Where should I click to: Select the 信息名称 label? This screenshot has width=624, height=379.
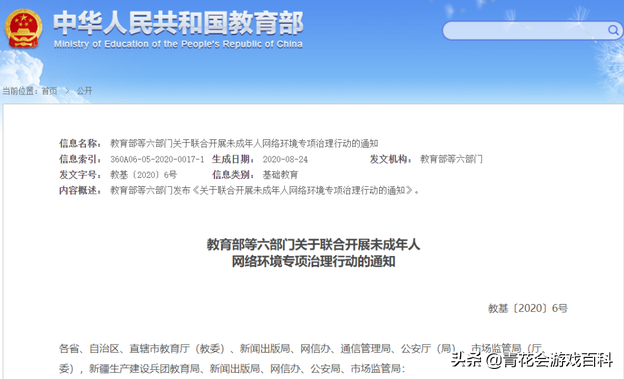(80, 143)
